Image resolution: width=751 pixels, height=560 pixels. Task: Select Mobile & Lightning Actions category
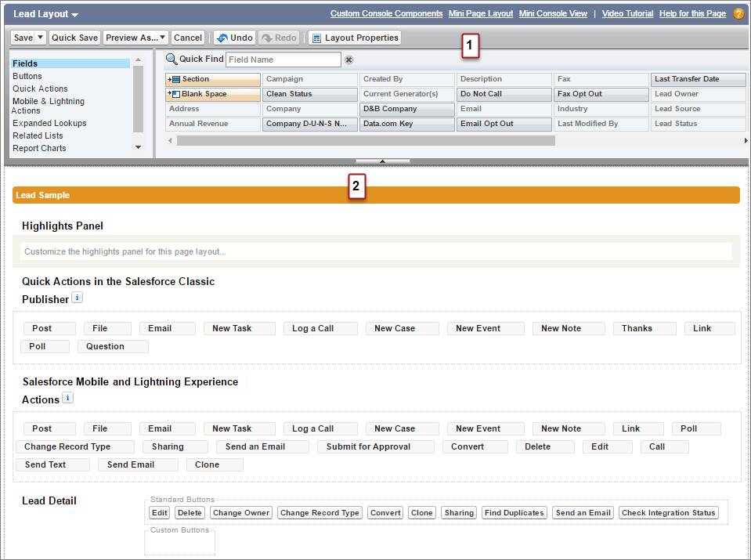(48, 106)
